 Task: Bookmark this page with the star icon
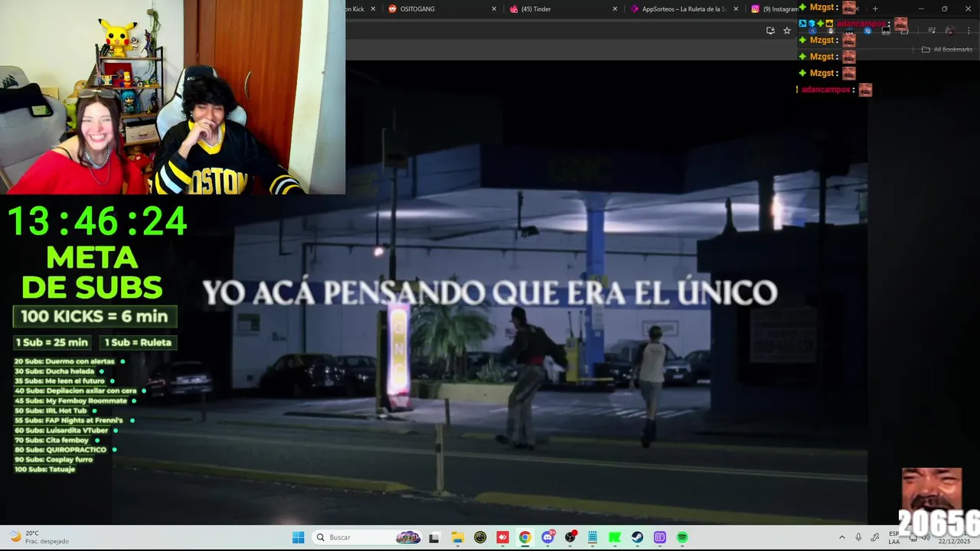click(787, 31)
